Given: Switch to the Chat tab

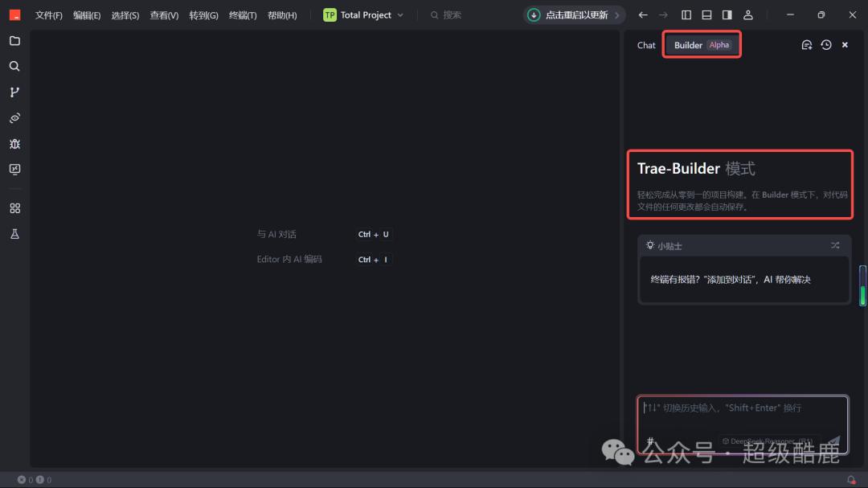Looking at the screenshot, I should tap(646, 45).
